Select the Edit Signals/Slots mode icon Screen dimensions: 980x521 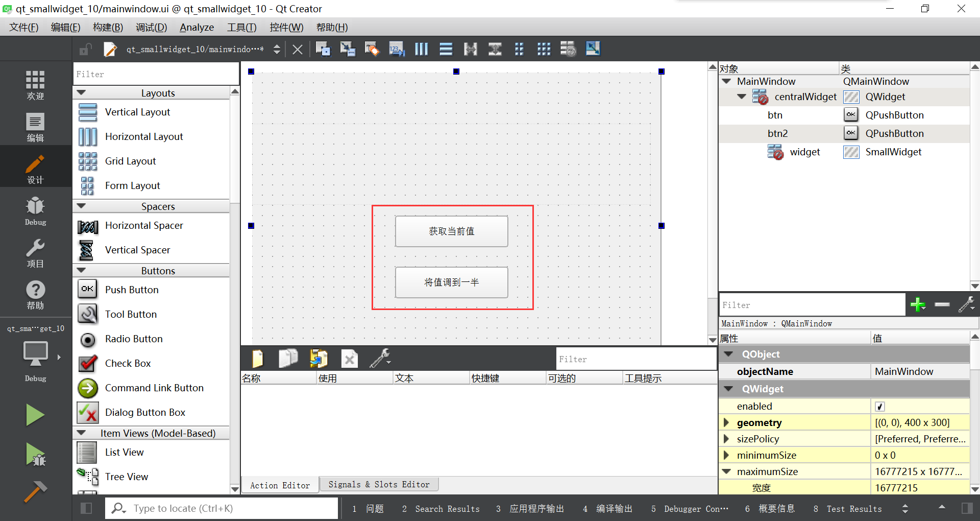(x=348, y=49)
